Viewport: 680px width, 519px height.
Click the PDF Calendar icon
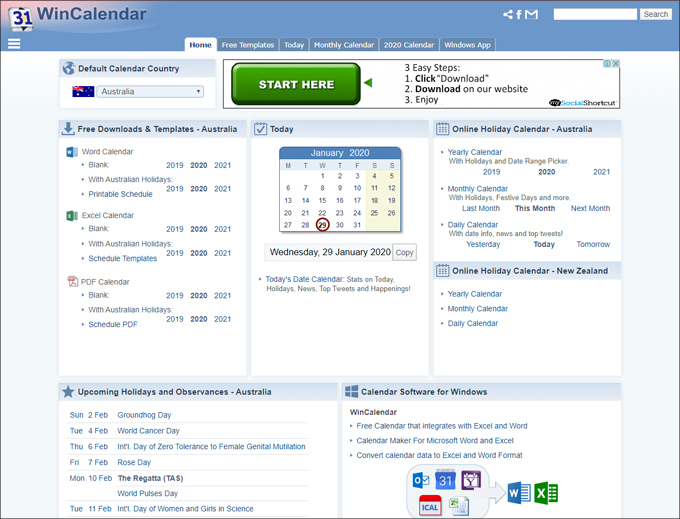point(72,282)
